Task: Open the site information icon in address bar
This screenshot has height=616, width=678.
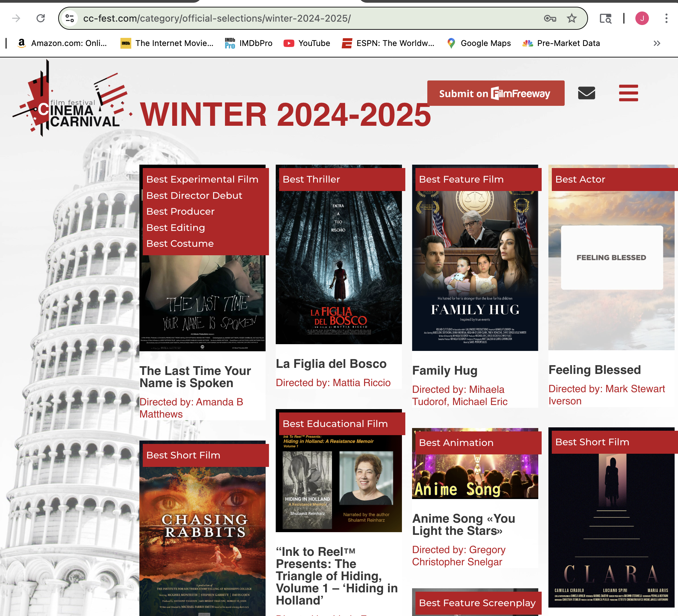Action: 70,18
